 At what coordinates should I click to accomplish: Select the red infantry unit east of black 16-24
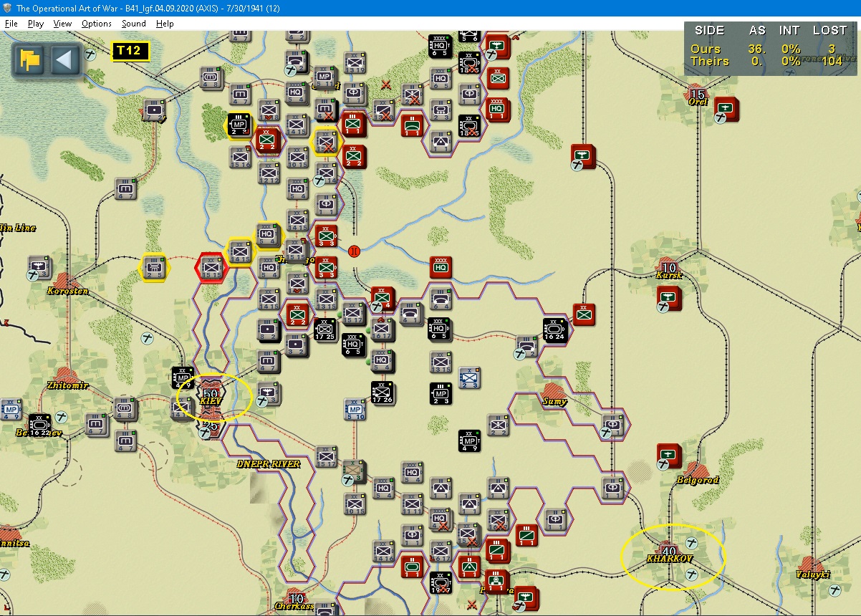click(585, 314)
